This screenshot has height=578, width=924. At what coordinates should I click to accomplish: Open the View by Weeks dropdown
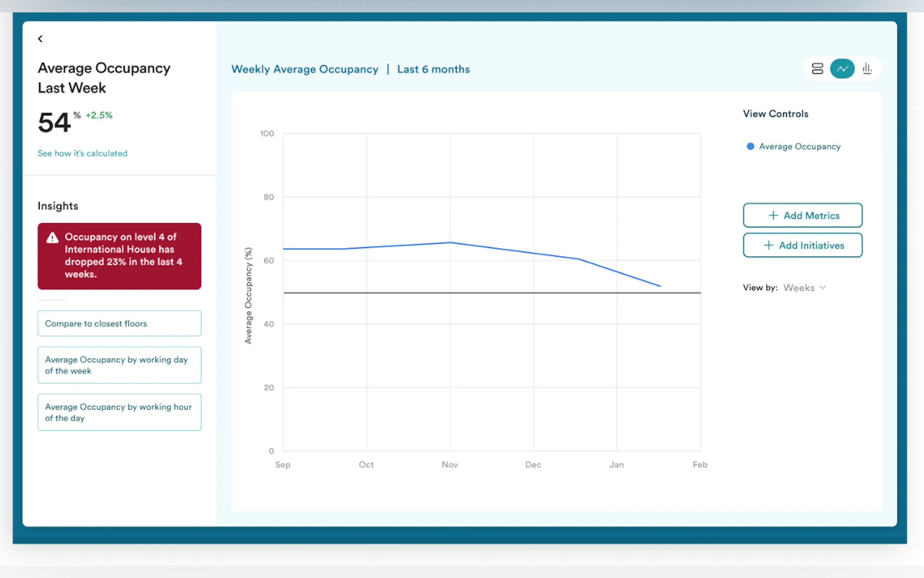[x=798, y=288]
